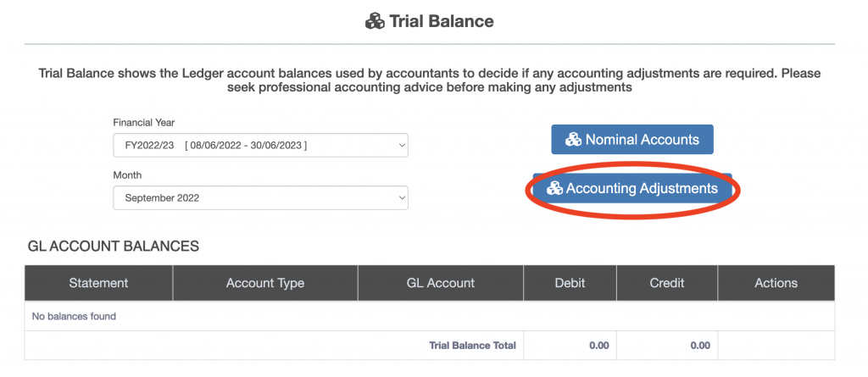This screenshot has width=868, height=377.
Task: Click the debit total value 0.00
Action: click(x=599, y=345)
